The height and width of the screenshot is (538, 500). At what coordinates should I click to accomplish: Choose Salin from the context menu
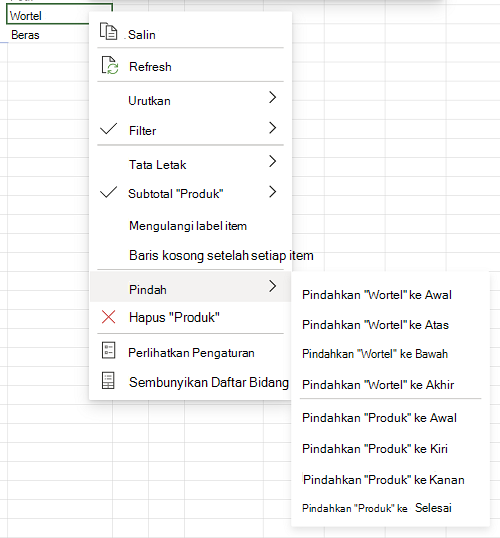tap(190, 33)
